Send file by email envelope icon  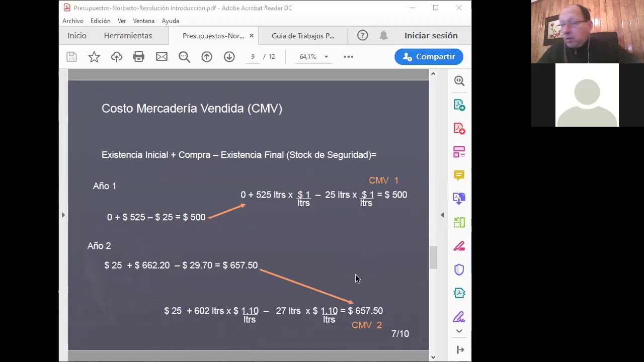[162, 57]
